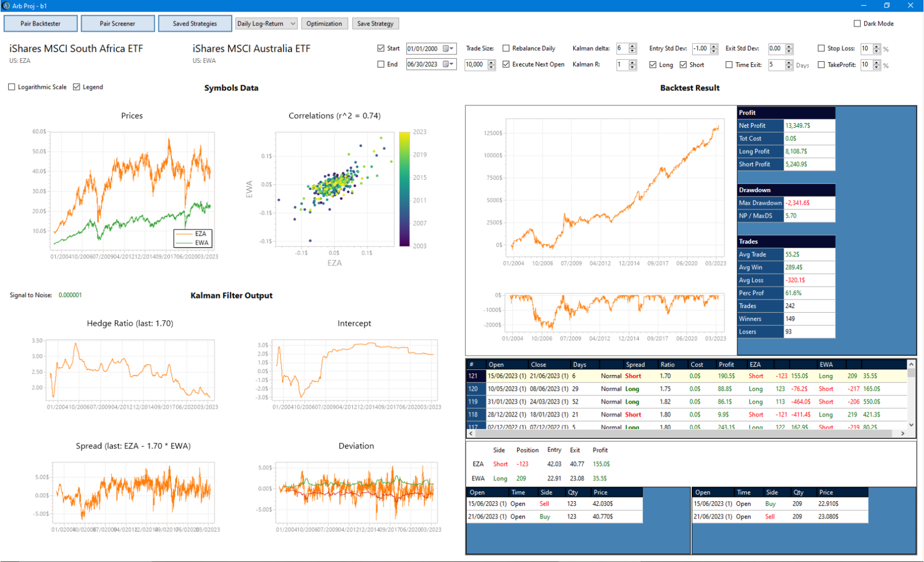Click the iShares MSCI Australia ETF title
This screenshot has width=924, height=562.
pyautogui.click(x=252, y=48)
